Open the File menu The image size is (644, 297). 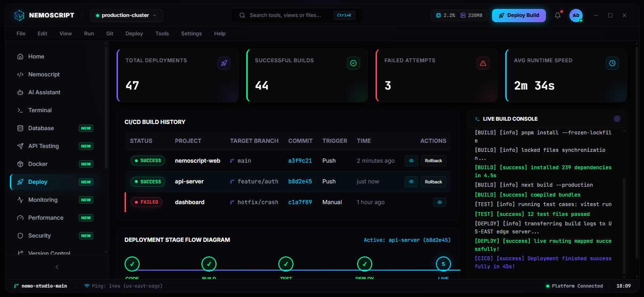pos(21,34)
